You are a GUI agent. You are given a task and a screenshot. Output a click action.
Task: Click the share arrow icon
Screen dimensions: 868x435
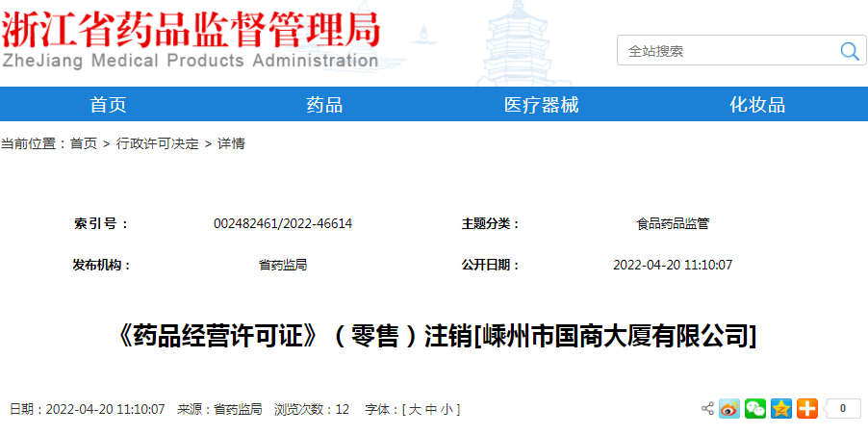707,409
